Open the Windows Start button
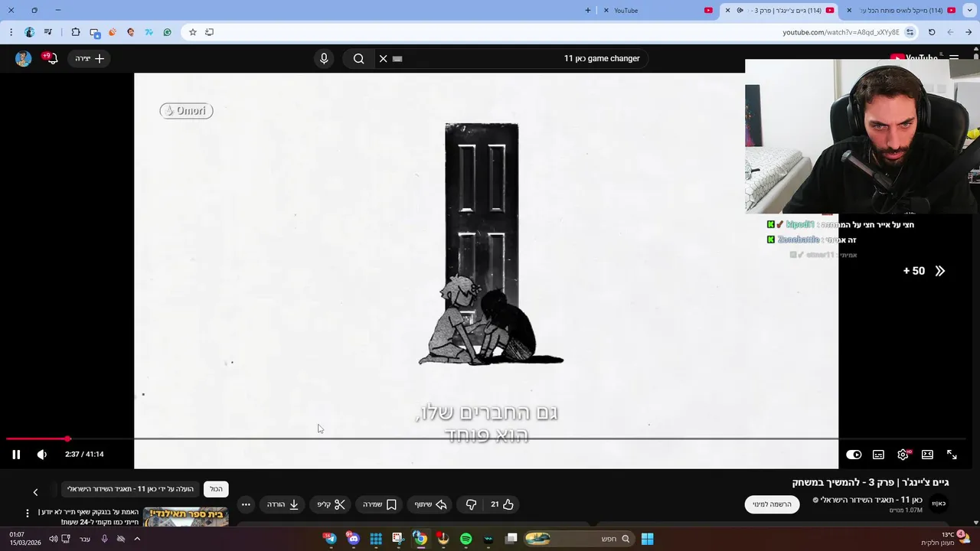The height and width of the screenshot is (551, 980). tap(647, 539)
